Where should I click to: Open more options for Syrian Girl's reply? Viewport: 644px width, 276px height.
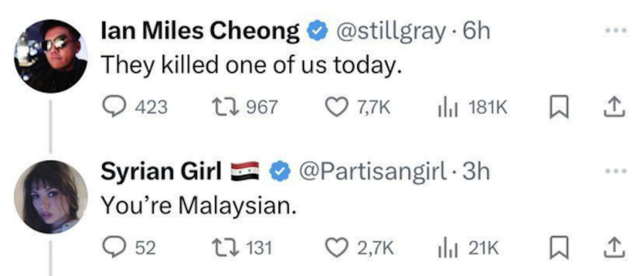[x=615, y=171]
